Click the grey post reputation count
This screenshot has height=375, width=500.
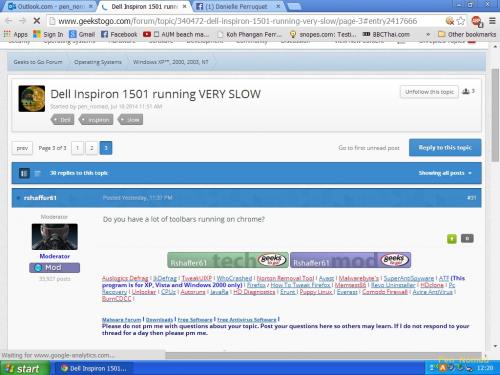(x=467, y=238)
